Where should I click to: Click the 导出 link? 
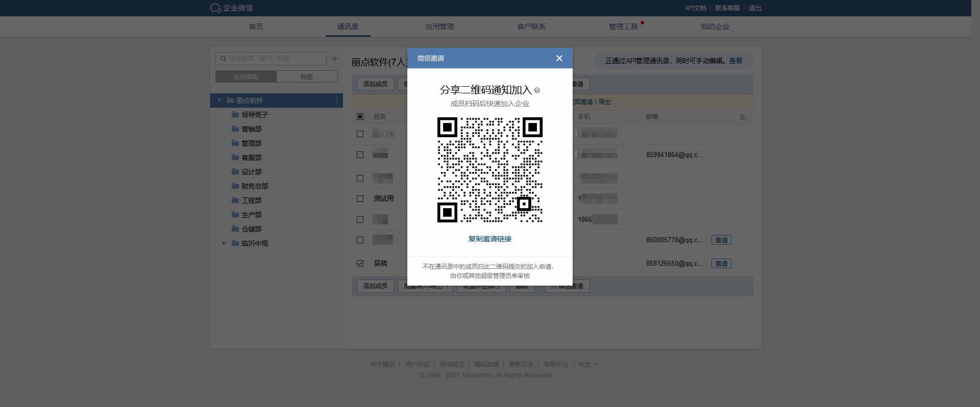604,102
